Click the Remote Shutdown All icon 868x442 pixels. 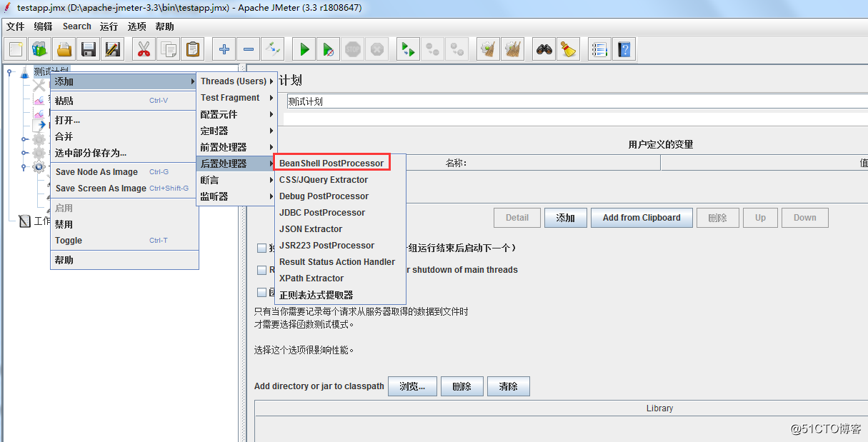(x=457, y=49)
